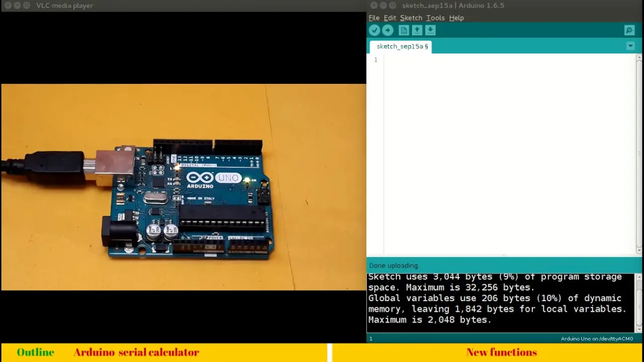Close the Arduino IDE window
644x362 pixels.
click(x=374, y=6)
